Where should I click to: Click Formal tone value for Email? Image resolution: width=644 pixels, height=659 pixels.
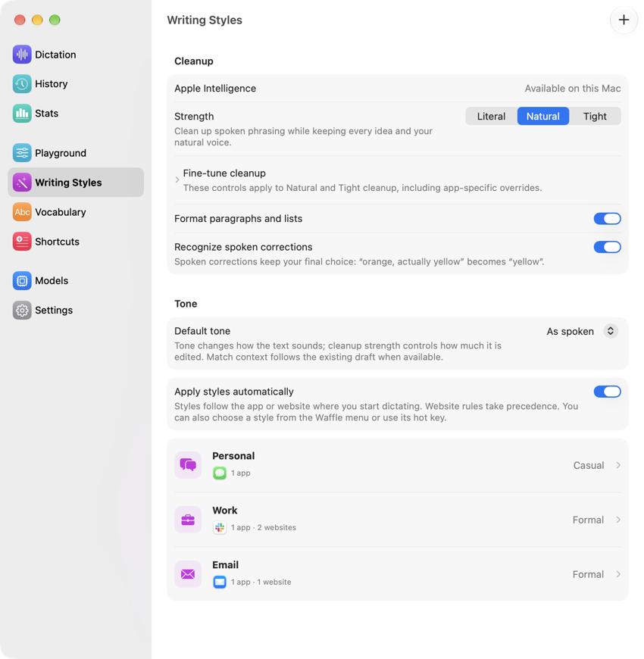point(588,574)
